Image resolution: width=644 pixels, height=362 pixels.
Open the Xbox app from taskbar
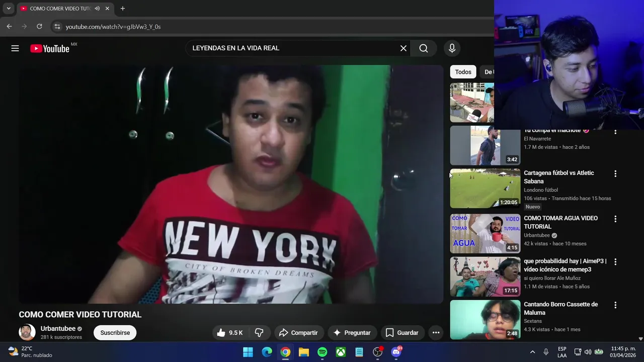(341, 352)
